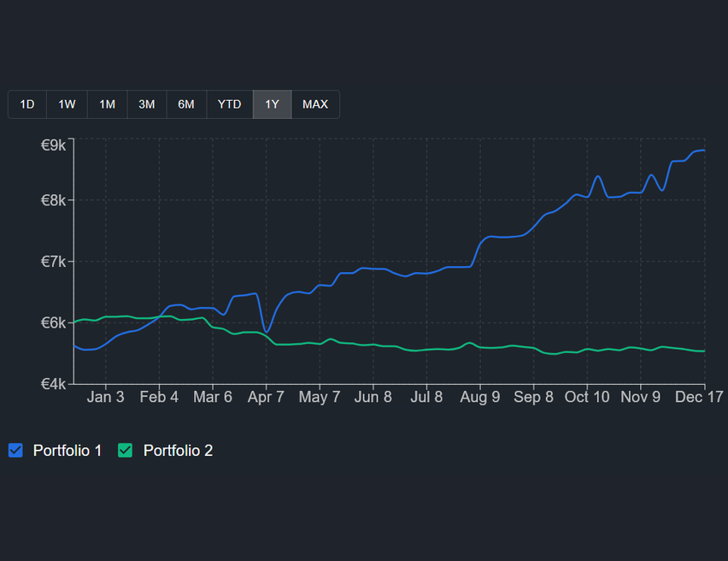
Task: Select the 1M one-month range
Action: tap(107, 103)
